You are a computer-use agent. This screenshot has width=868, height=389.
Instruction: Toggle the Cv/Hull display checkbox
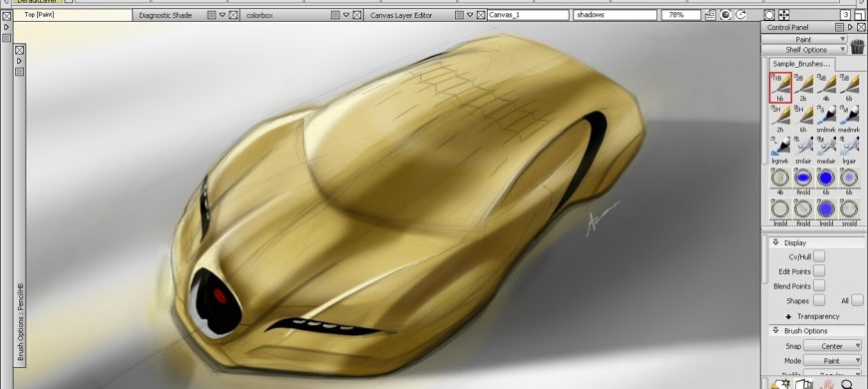pyautogui.click(x=819, y=256)
